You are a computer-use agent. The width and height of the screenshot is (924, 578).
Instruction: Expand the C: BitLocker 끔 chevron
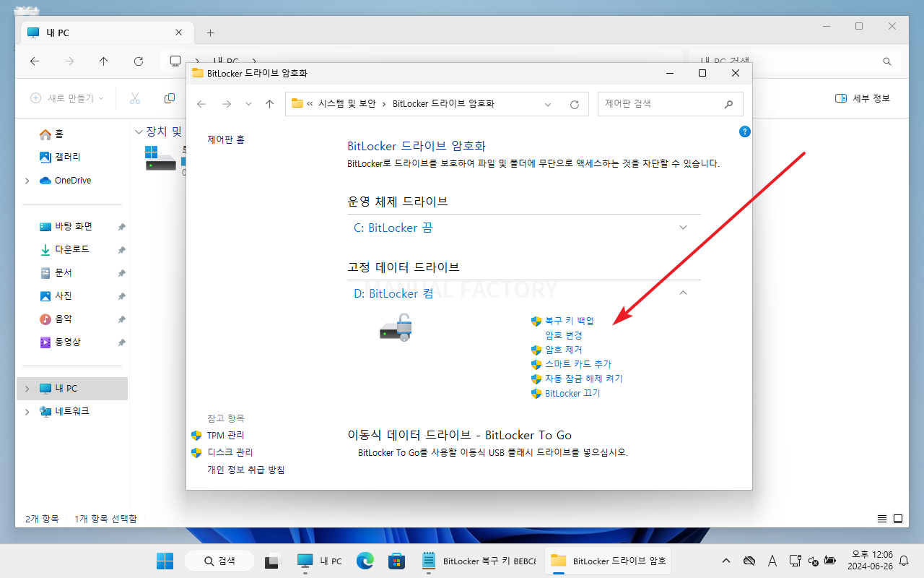click(x=684, y=228)
